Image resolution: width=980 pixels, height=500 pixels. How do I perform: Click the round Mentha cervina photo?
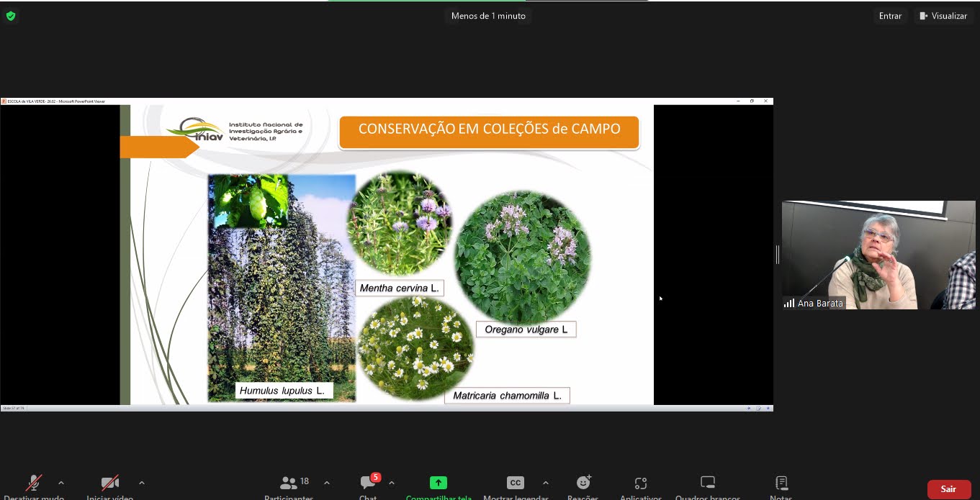(x=400, y=223)
